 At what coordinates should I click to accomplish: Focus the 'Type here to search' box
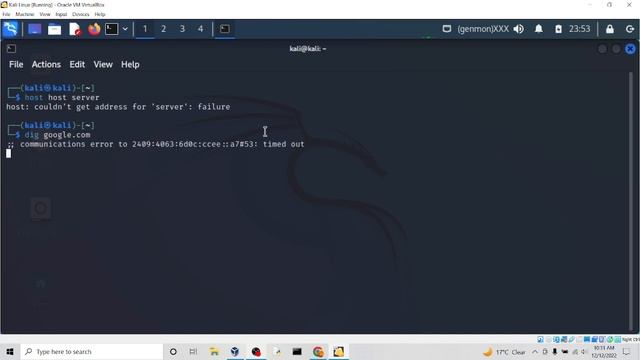(92, 351)
